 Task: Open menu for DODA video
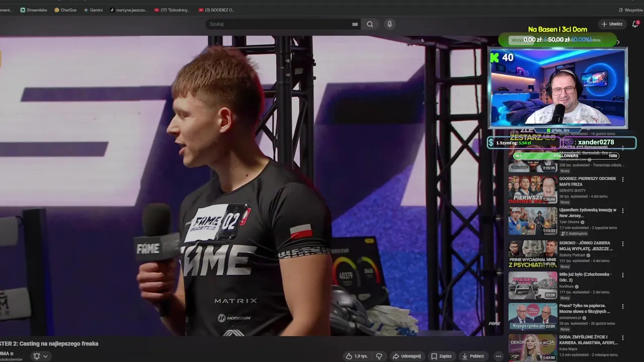coord(623,337)
